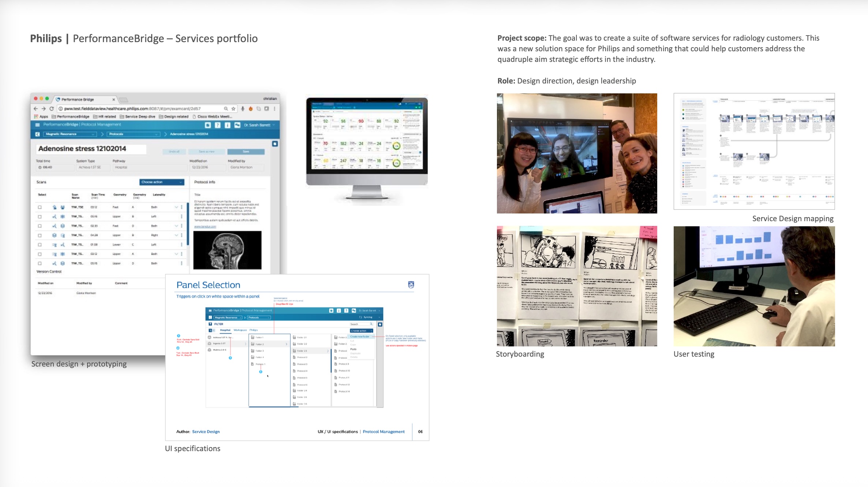Viewport: 868px width, 487px height.
Task: Click the orange flame extension icon
Action: [251, 109]
